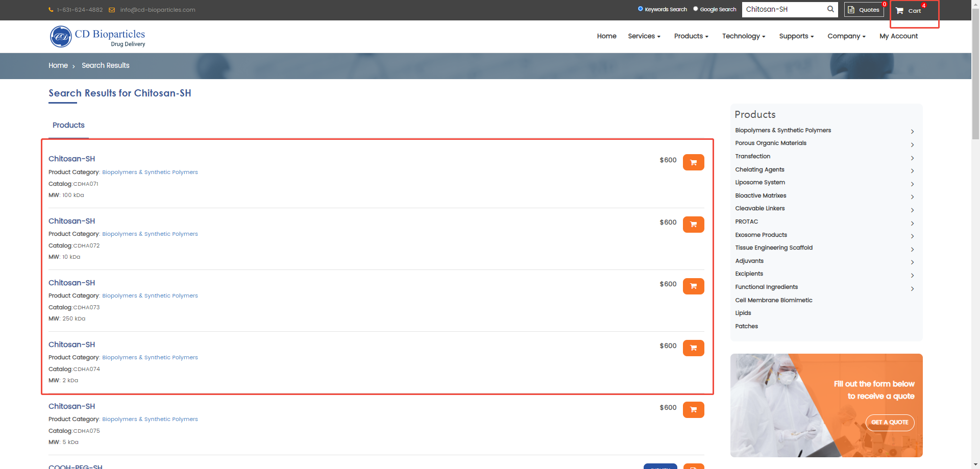
Task: Select Keywords Search radio button
Action: [x=640, y=9]
